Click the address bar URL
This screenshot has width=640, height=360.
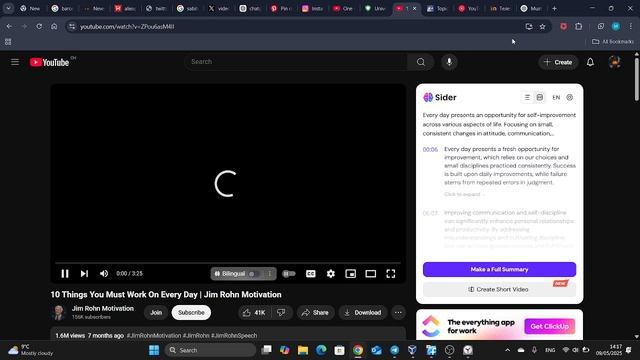(127, 27)
